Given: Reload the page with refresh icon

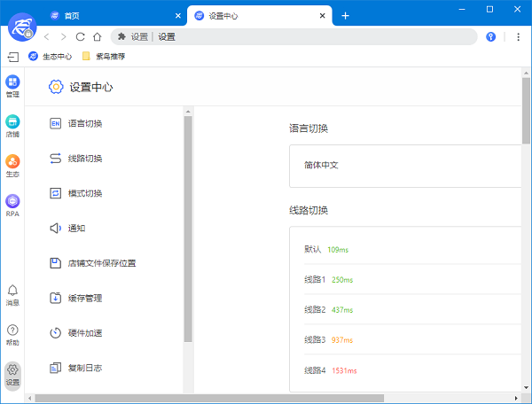Looking at the screenshot, I should pos(80,36).
